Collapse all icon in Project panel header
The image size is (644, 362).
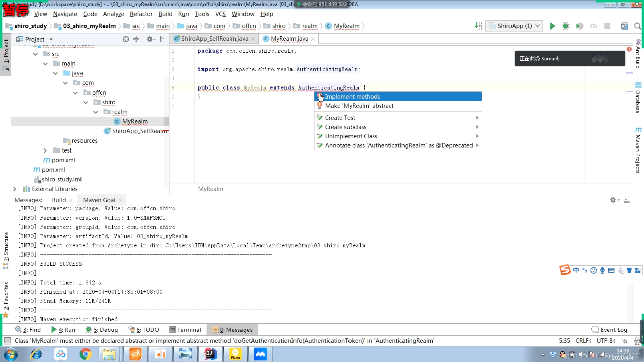tap(136, 39)
